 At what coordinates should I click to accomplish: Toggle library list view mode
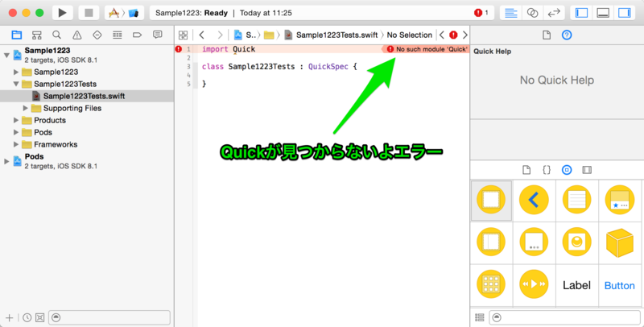[479, 317]
